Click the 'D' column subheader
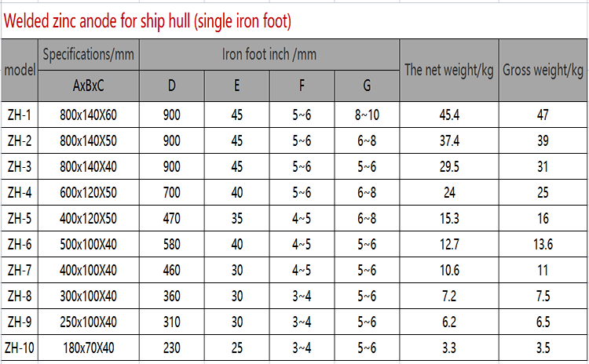This screenshot has height=364, width=589. point(172,86)
